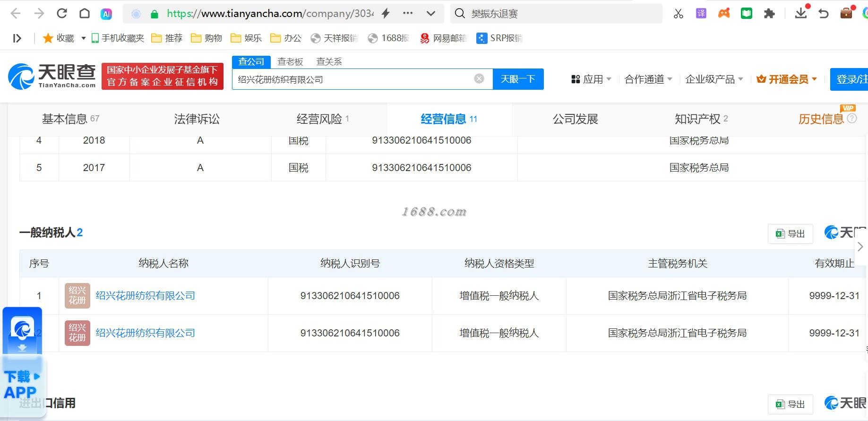Open the address bar three-dots menu
Image resolution: width=868 pixels, height=421 pixels.
pyautogui.click(x=408, y=14)
